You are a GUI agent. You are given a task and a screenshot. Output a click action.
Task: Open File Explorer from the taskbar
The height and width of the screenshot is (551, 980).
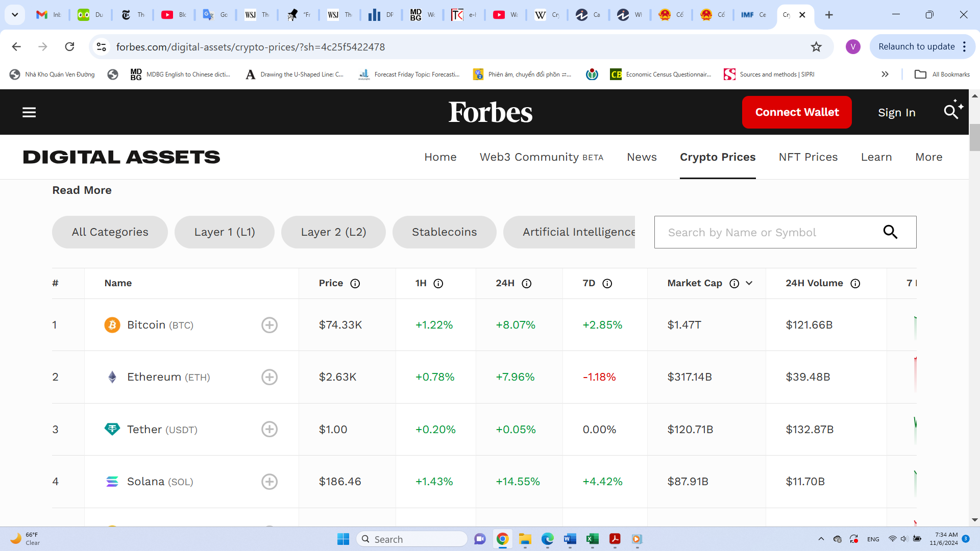pos(525,539)
